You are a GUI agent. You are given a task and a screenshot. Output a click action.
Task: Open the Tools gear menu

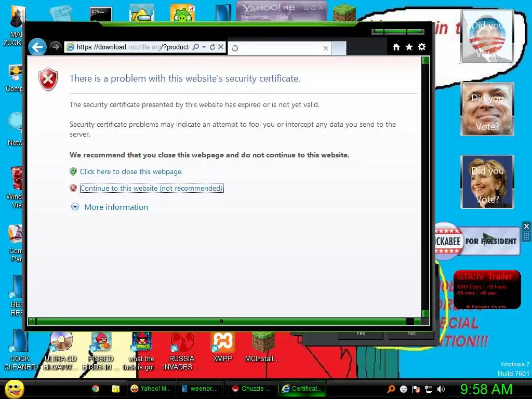pyautogui.click(x=422, y=47)
